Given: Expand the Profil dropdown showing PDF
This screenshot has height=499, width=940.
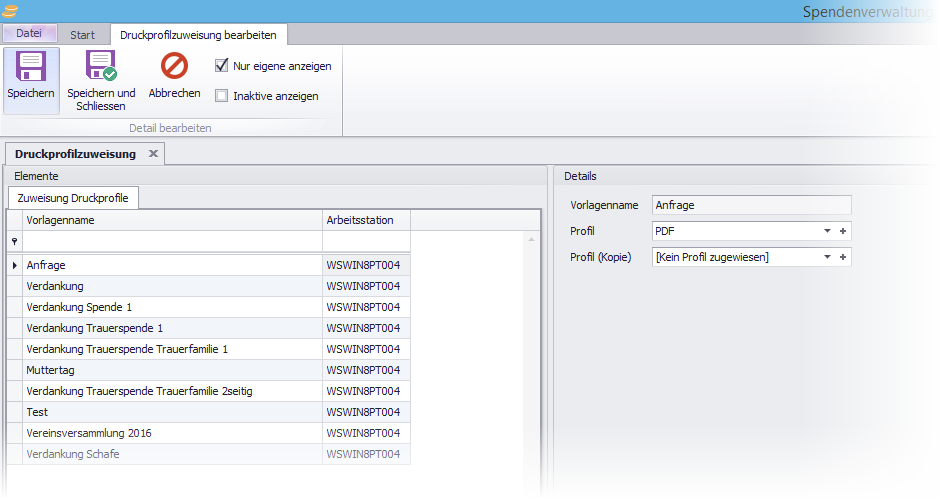Looking at the screenshot, I should pyautogui.click(x=827, y=231).
